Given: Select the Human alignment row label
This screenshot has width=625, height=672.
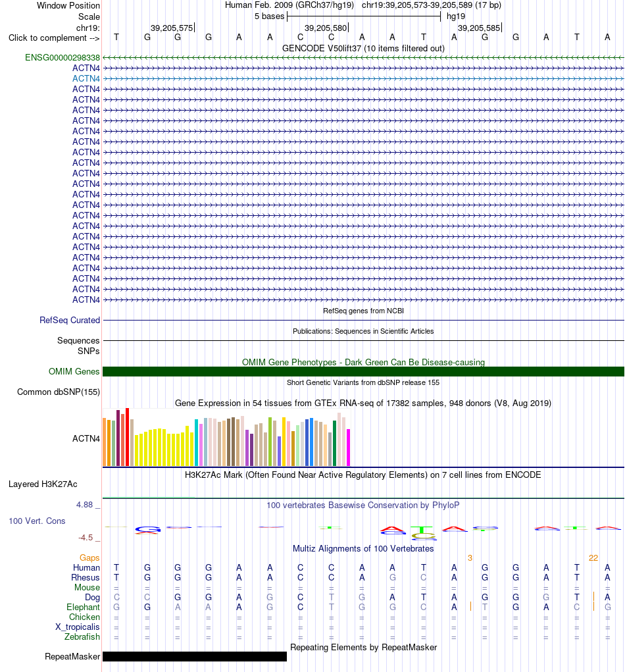Looking at the screenshot, I should pyautogui.click(x=86, y=567).
